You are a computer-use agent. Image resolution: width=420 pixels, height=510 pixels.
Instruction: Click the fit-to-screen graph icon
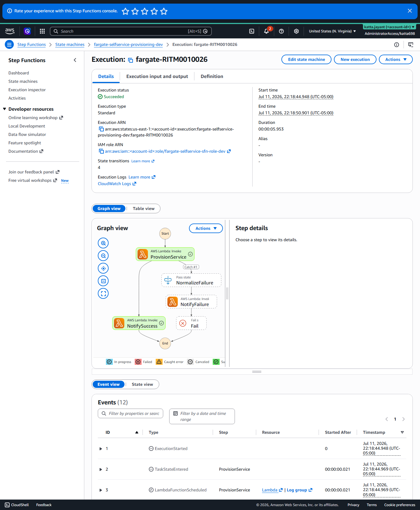click(103, 281)
